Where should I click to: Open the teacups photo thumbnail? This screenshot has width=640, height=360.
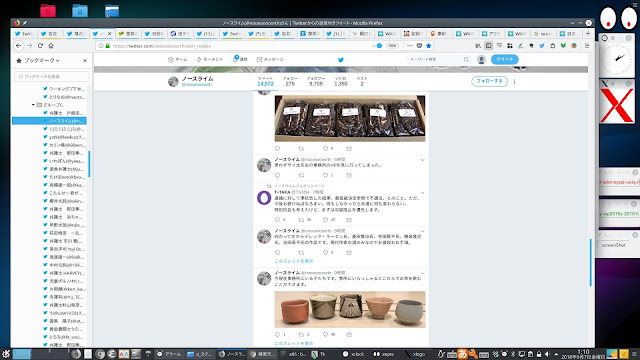coord(350,309)
